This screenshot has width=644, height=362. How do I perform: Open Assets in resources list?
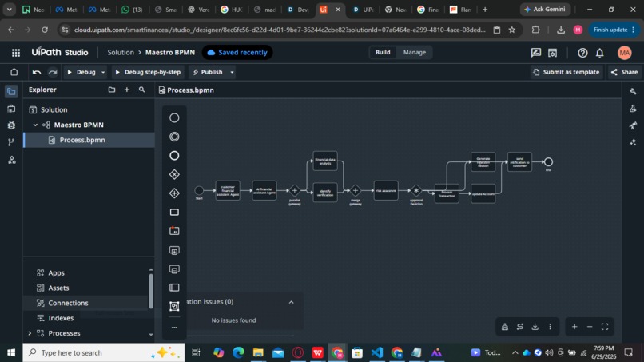point(58,288)
